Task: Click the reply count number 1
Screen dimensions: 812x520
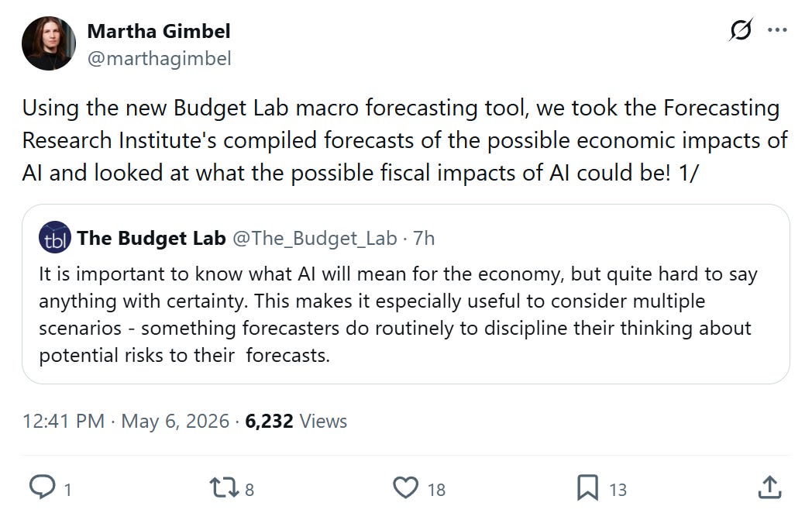Action: tap(67, 490)
